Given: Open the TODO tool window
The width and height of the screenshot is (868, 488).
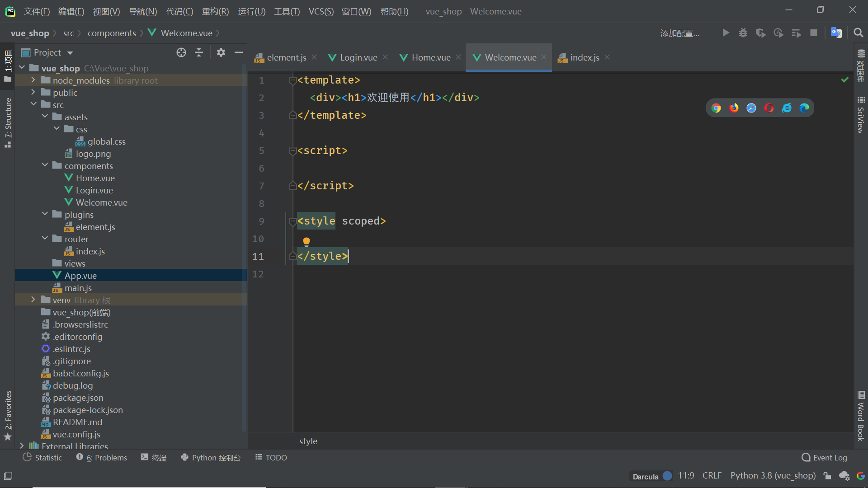Looking at the screenshot, I should tap(271, 458).
